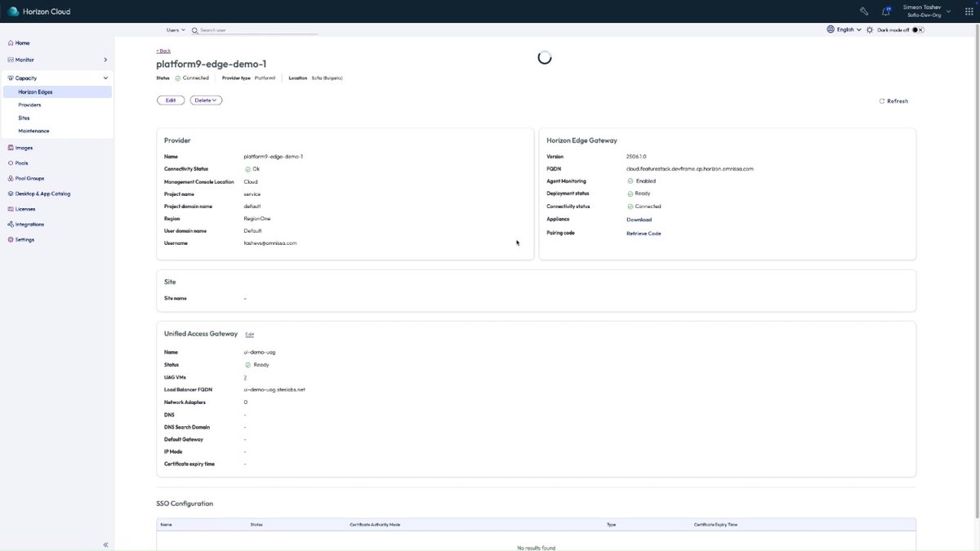Viewport: 980px width, 551px height.
Task: Click the sun brightness icon
Action: click(x=870, y=29)
